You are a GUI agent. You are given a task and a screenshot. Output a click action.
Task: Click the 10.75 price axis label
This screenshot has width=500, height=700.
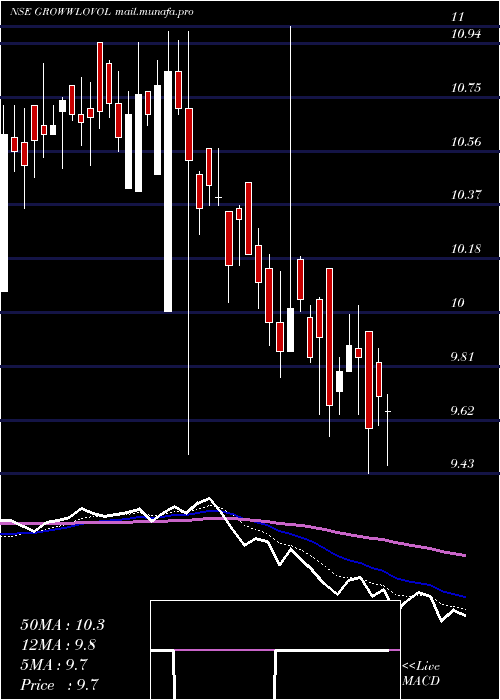(x=466, y=88)
